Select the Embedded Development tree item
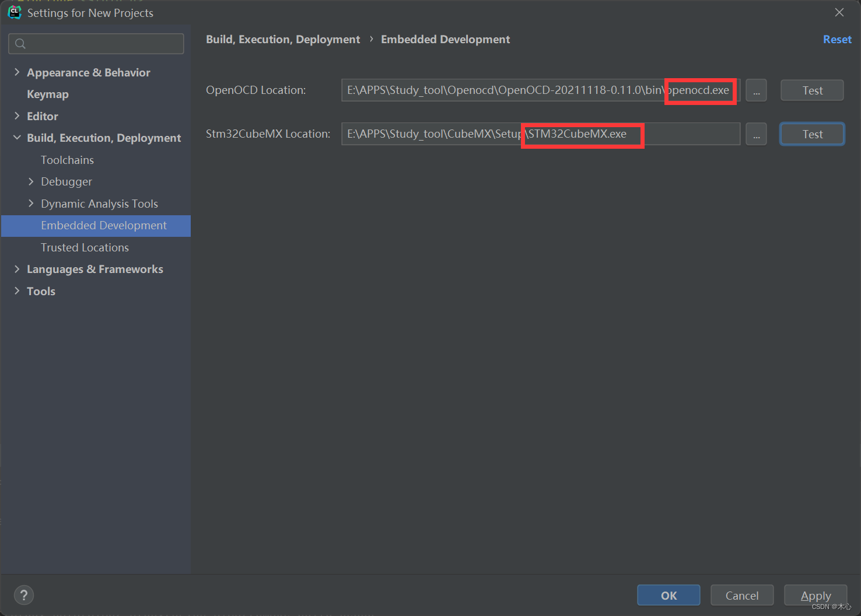Screen dimensions: 861x616 pos(96,226)
